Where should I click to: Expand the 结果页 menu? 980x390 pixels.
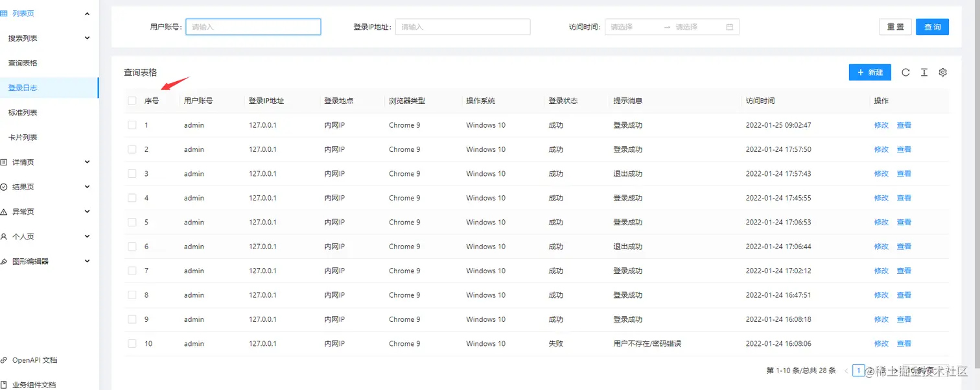(x=87, y=187)
